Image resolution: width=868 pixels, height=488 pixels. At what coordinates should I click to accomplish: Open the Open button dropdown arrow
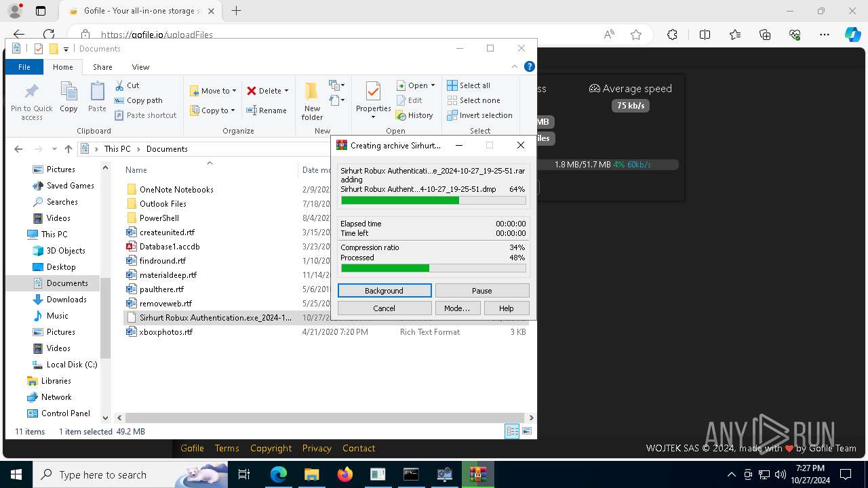(433, 85)
